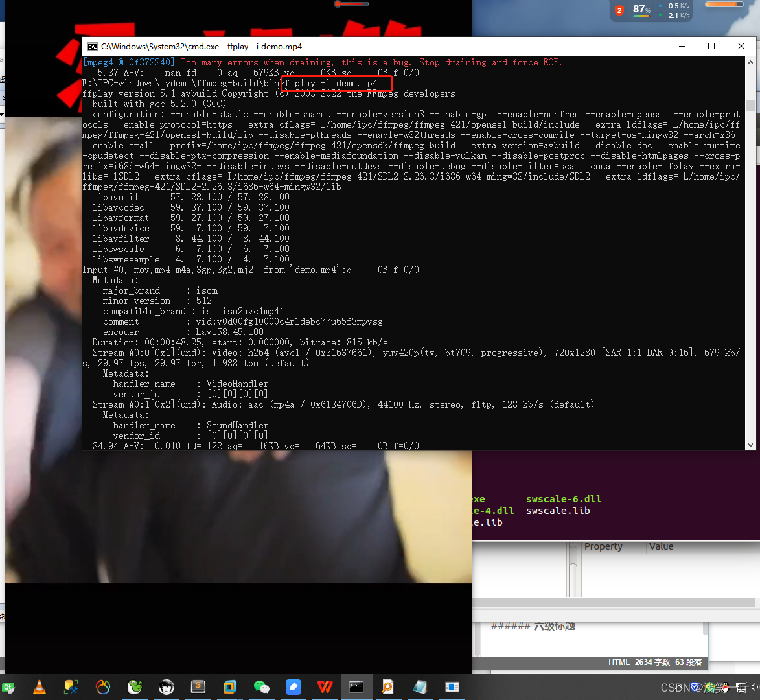The height and width of the screenshot is (700, 760).
Task: Click cmd window scrollbar down arrow
Action: [x=750, y=445]
